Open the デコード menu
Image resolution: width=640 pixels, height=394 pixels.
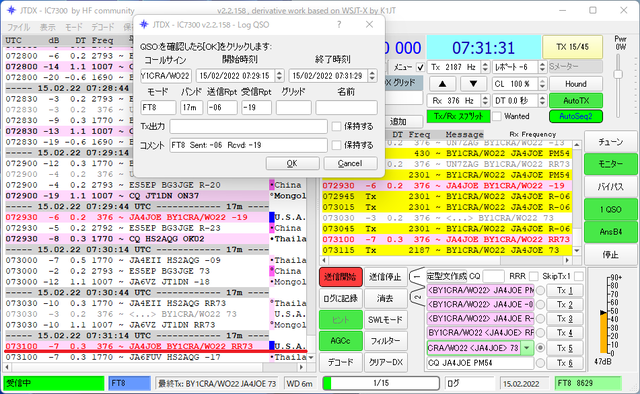coord(102,27)
